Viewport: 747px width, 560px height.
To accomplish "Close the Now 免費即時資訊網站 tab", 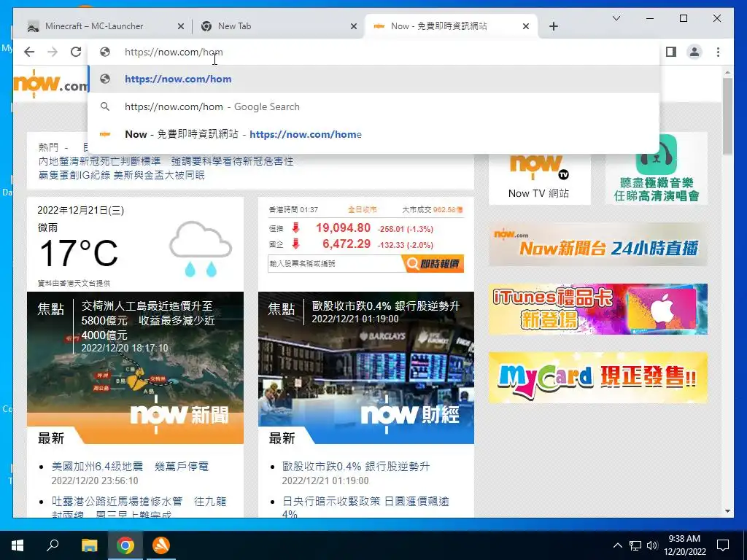I will tap(526, 27).
